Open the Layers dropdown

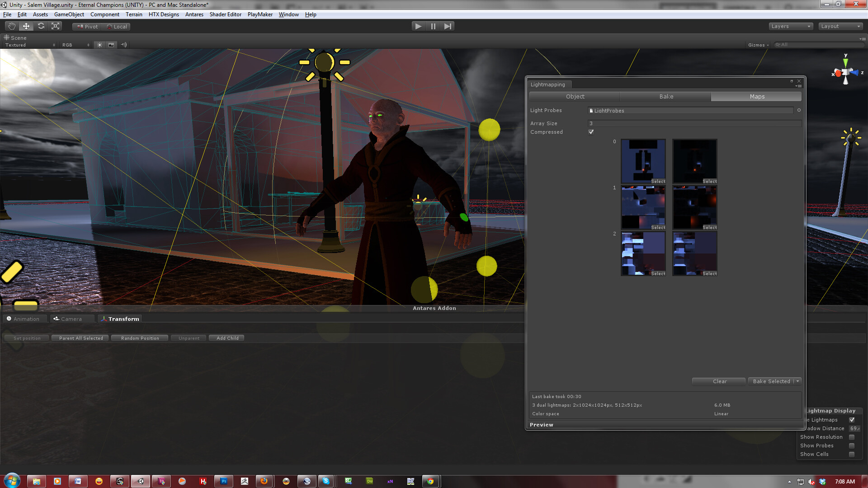[790, 26]
